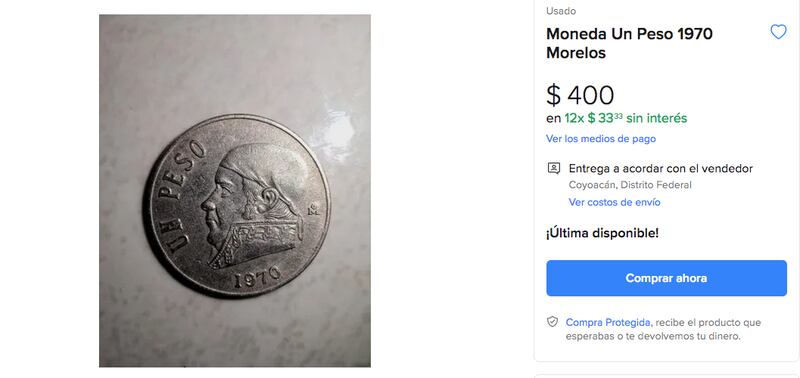Click the Comprar ahora button

pos(666,278)
